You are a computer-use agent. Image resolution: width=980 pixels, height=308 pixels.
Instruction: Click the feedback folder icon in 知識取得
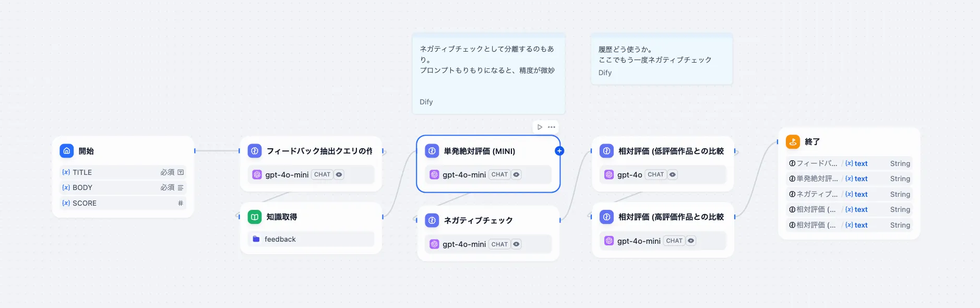(256, 239)
